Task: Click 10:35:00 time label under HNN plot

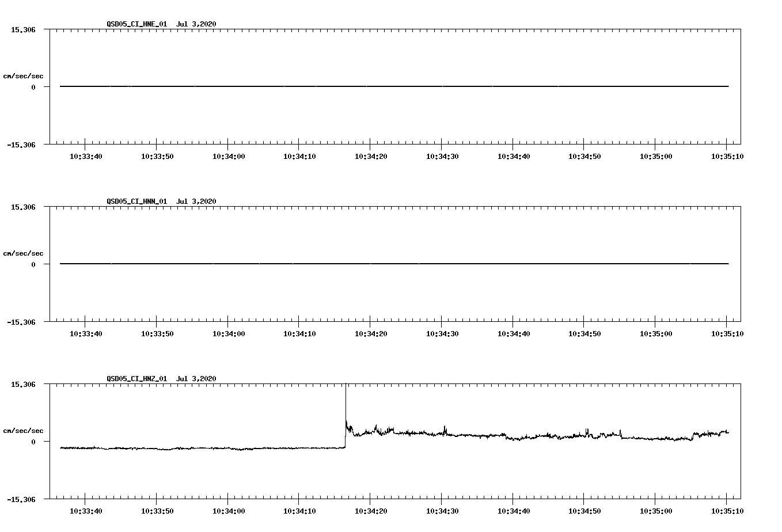Action: [x=655, y=334]
